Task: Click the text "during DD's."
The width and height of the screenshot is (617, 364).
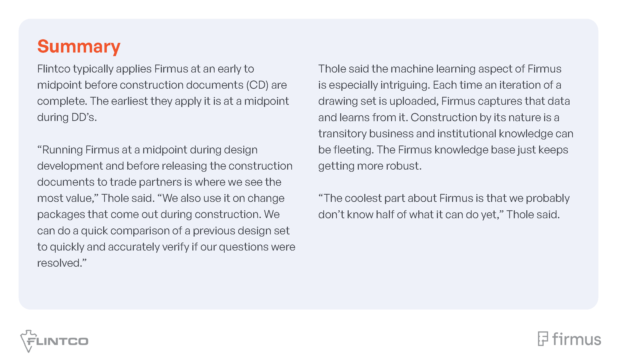Action: coord(67,118)
